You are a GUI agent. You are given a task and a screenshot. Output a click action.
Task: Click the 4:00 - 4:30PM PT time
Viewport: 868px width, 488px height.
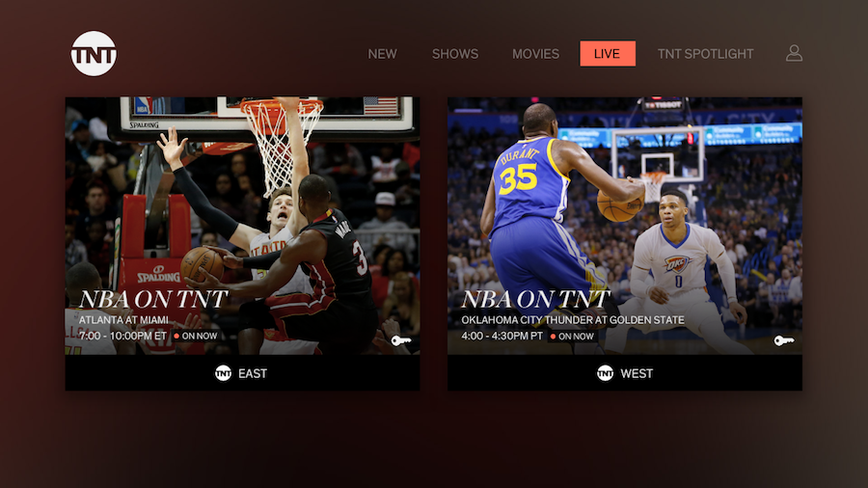coord(502,336)
